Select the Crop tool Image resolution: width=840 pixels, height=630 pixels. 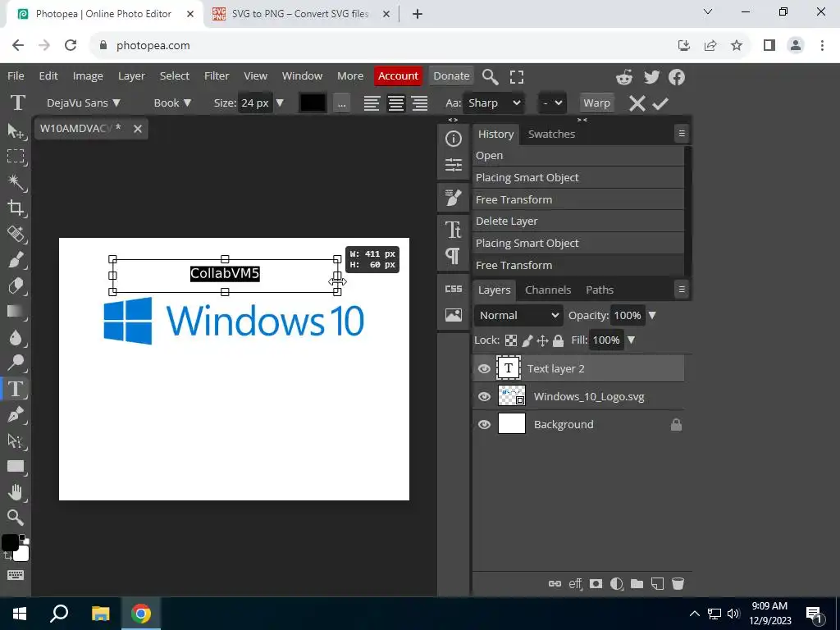(x=16, y=208)
